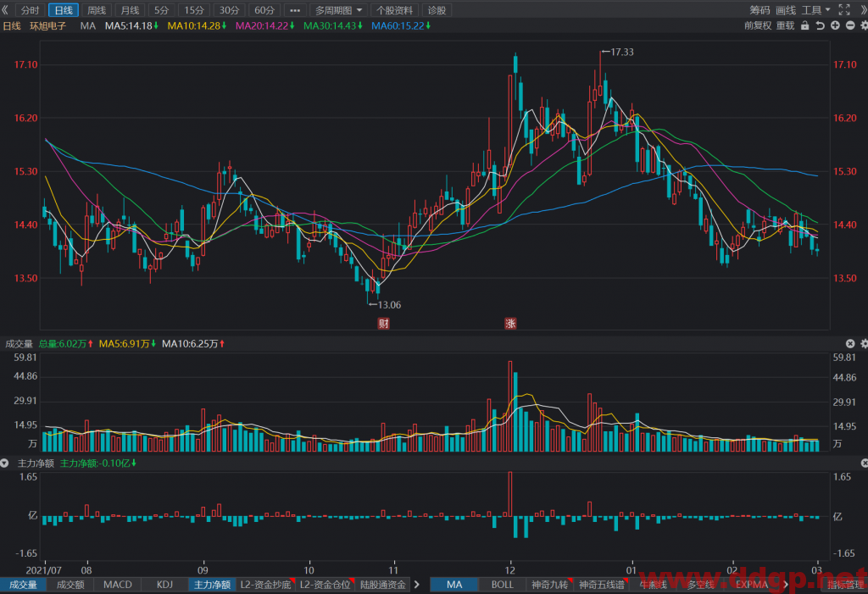Select 周线 weekly timeframe
The image size is (868, 594).
click(x=97, y=10)
